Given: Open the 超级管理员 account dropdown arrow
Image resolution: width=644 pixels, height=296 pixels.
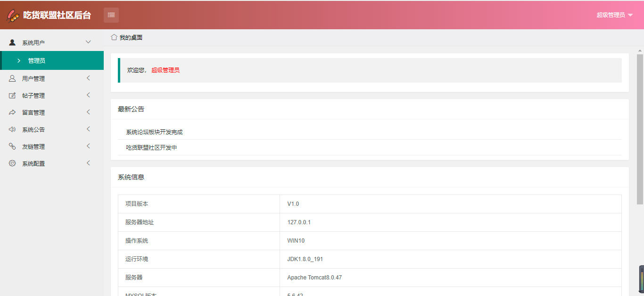Looking at the screenshot, I should point(630,15).
